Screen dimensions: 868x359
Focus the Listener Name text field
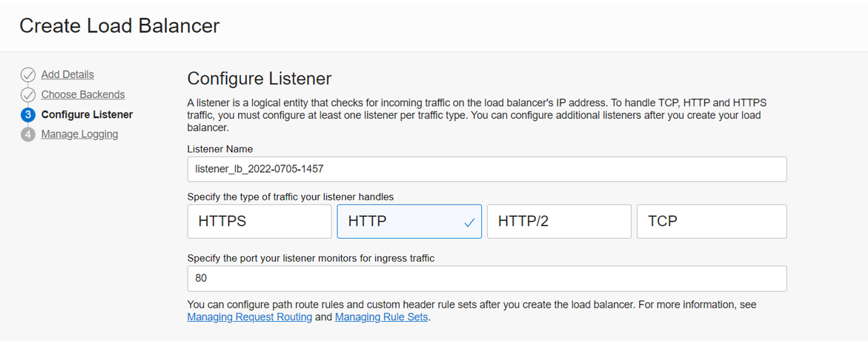pyautogui.click(x=487, y=169)
